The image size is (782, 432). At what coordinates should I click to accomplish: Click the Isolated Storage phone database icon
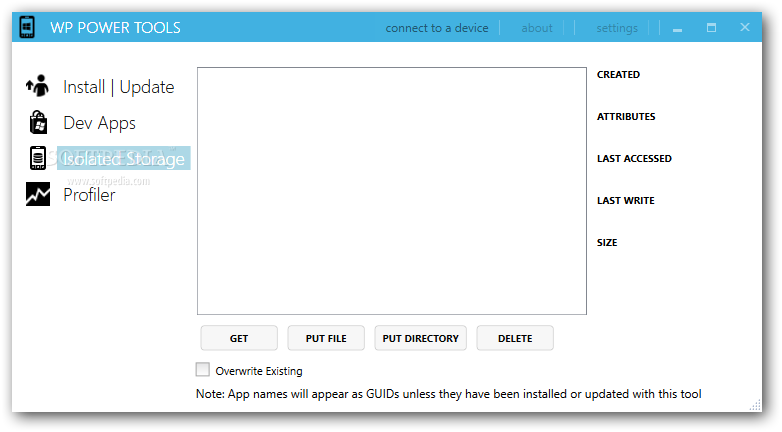point(38,158)
